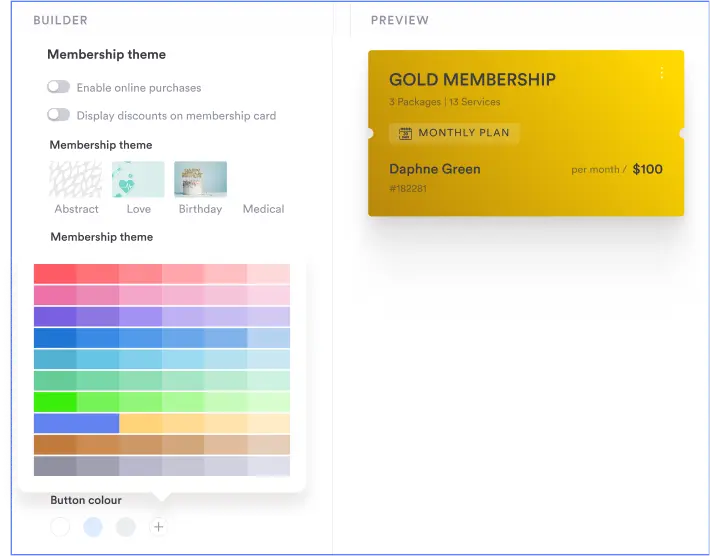The image size is (720, 556).
Task: Add a new button colour with plus
Action: click(x=158, y=527)
